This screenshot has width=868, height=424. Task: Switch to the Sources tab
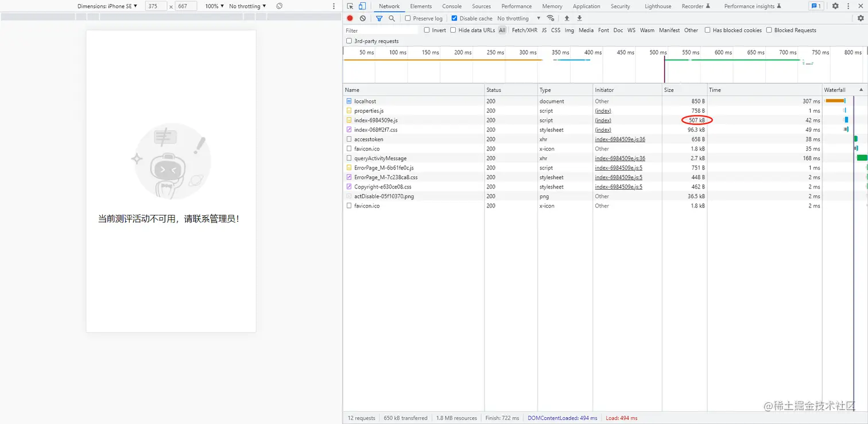pyautogui.click(x=481, y=6)
